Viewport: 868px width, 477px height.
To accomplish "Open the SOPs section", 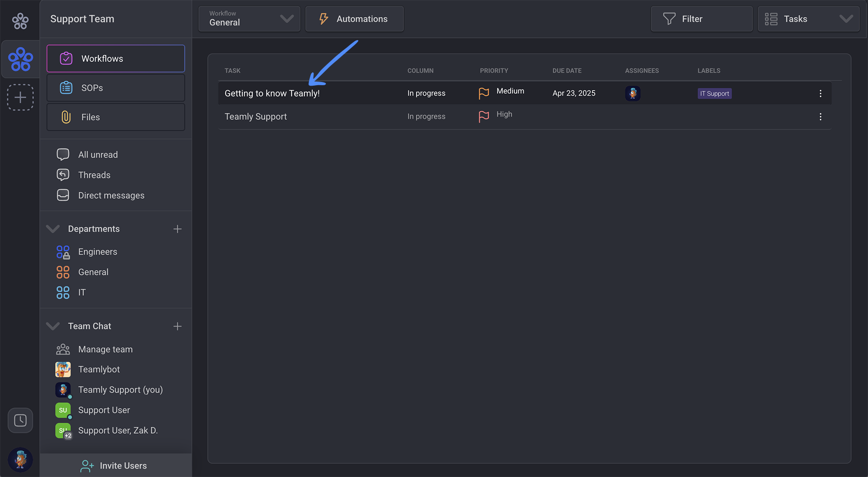I will (116, 87).
